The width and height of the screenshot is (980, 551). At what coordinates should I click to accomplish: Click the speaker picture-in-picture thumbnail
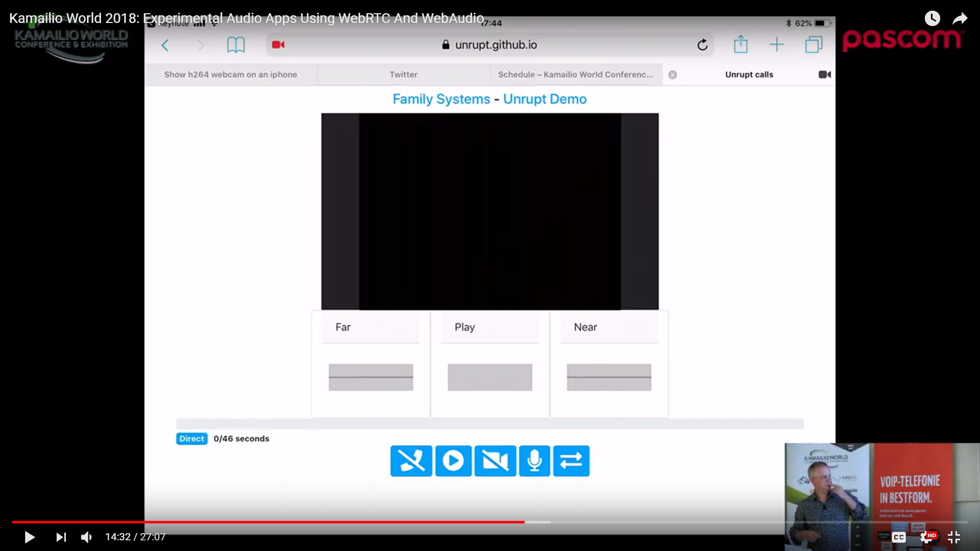tap(882, 496)
